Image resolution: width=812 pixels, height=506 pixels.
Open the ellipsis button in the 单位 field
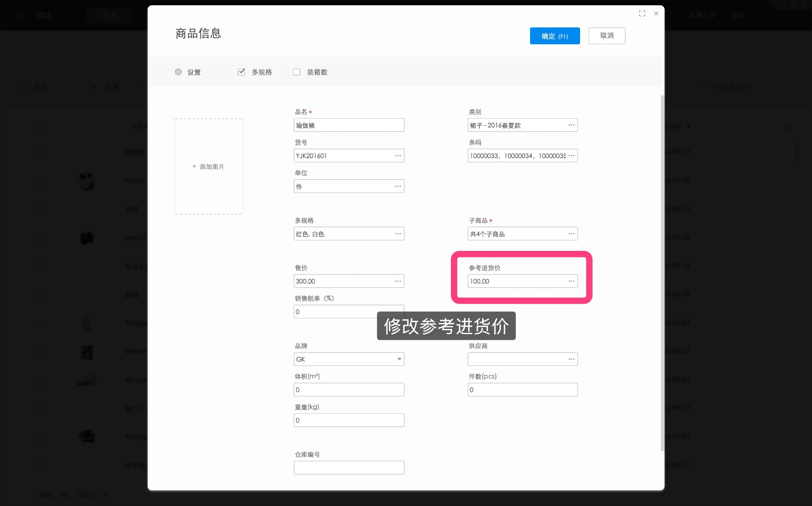[x=398, y=186]
